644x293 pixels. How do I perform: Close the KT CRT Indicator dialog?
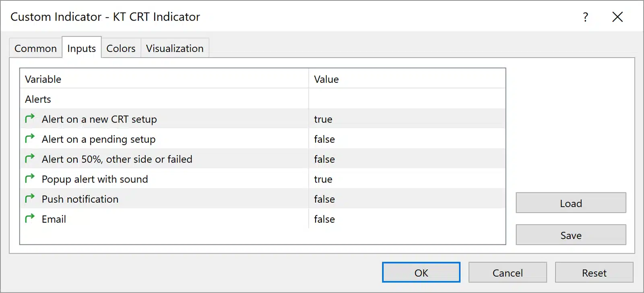point(617,17)
